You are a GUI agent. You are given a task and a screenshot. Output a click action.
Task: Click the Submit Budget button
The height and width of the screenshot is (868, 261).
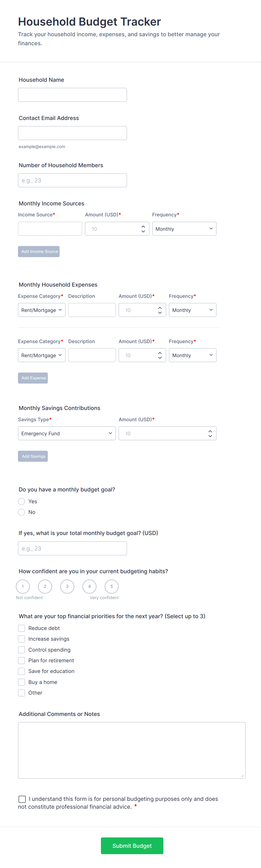click(132, 846)
